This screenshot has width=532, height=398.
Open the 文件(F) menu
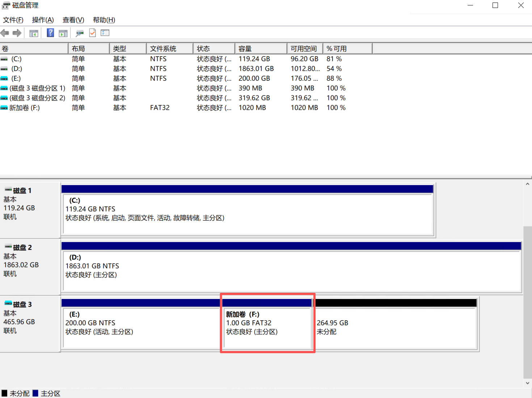(13, 20)
